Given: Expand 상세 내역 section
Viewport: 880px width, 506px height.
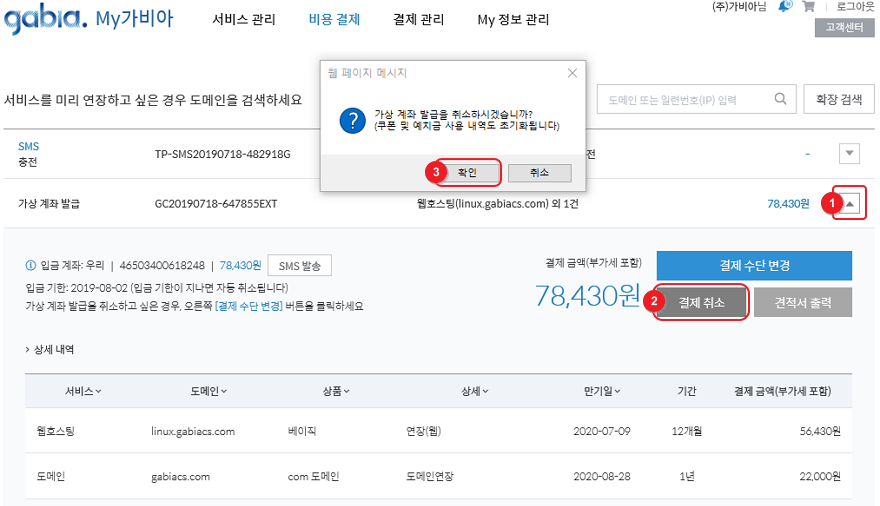Looking at the screenshot, I should [x=49, y=349].
